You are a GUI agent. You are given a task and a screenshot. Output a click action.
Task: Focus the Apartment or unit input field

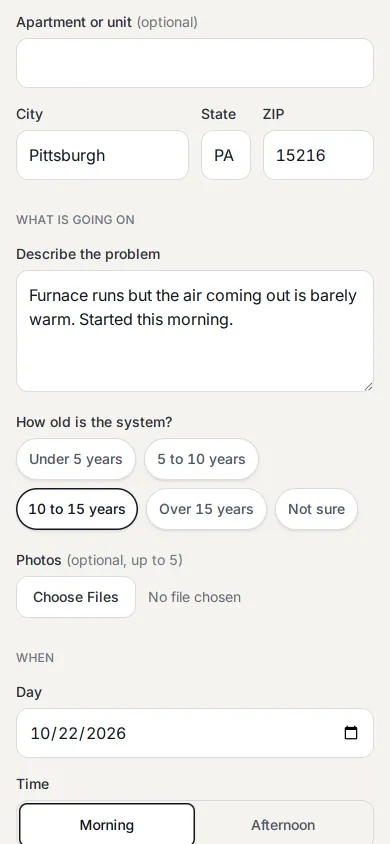coord(195,63)
